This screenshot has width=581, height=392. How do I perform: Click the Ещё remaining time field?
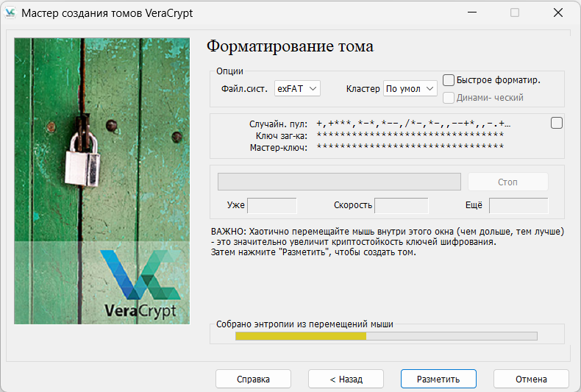coord(518,206)
